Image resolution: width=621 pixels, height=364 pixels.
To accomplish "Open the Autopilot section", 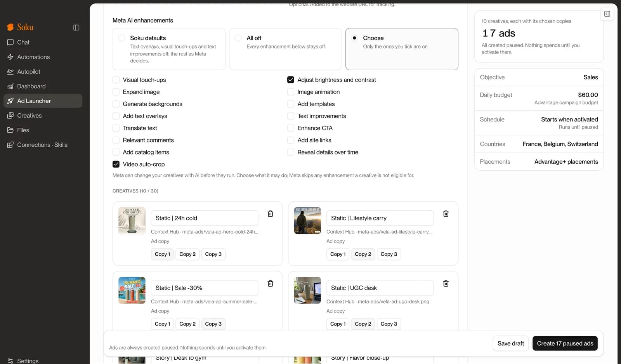I will click(x=43, y=72).
